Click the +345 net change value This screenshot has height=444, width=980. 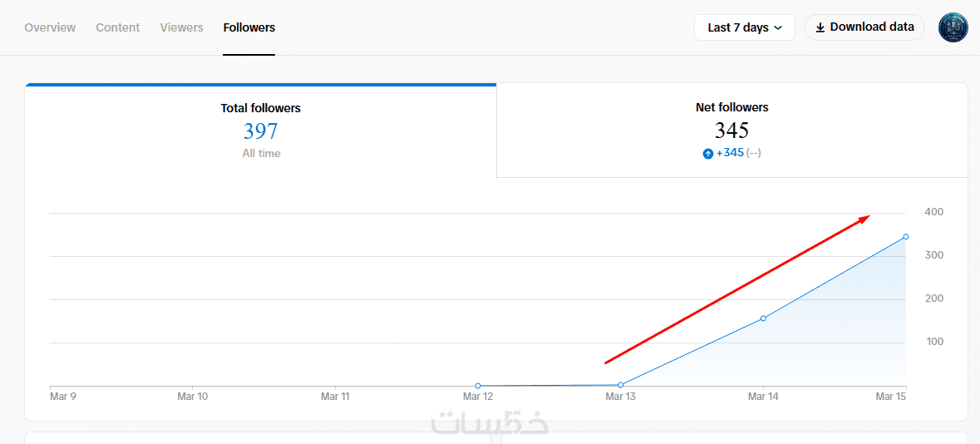click(730, 153)
